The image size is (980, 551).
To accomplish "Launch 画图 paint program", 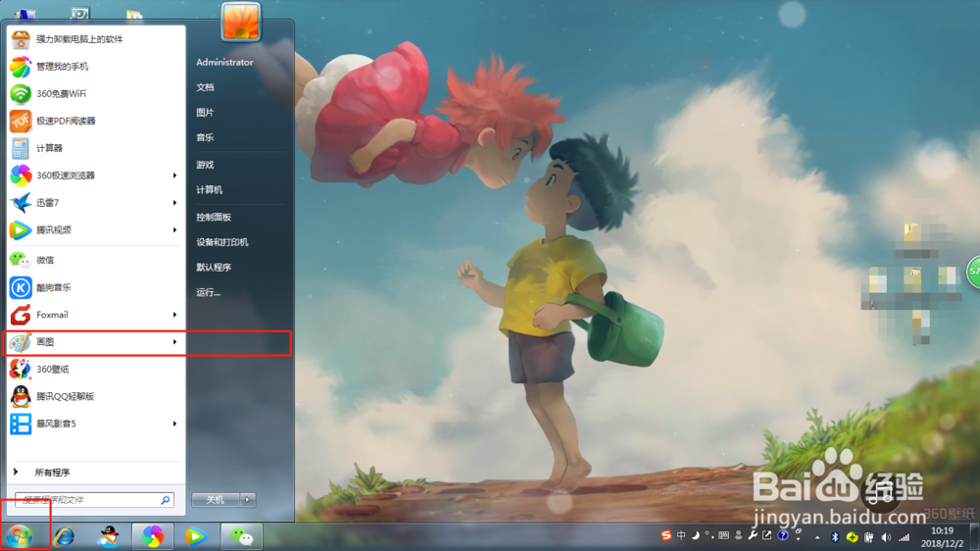I will (x=96, y=342).
